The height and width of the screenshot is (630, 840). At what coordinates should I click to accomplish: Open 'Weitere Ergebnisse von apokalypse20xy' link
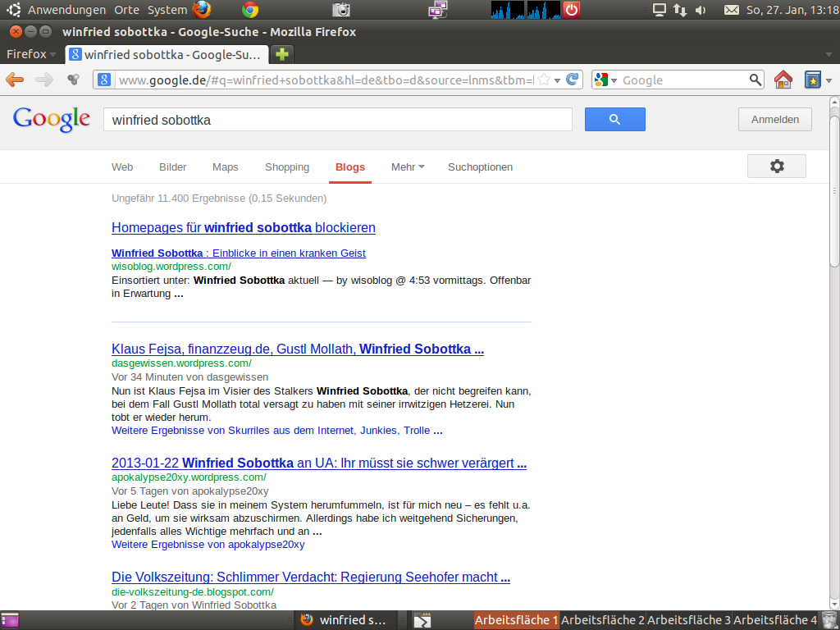click(208, 545)
